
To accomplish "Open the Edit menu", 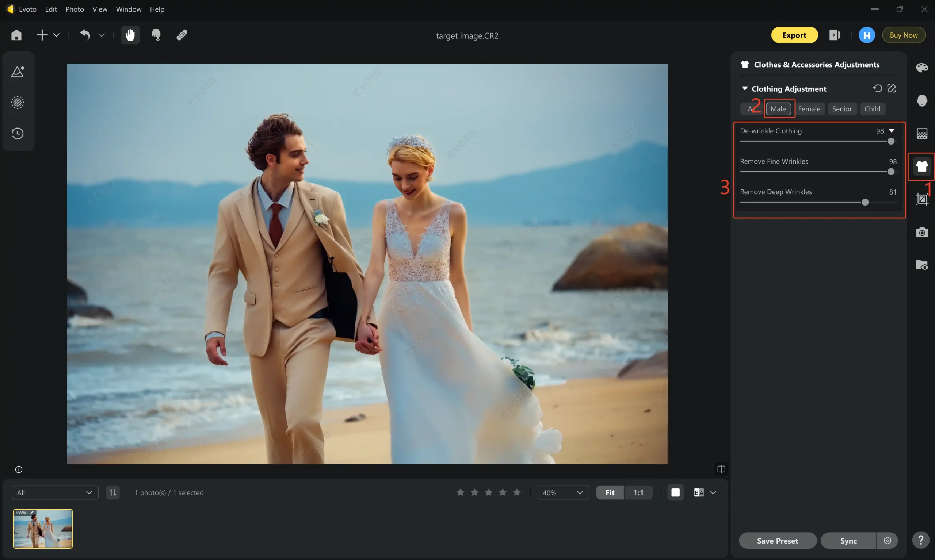I will click(50, 9).
